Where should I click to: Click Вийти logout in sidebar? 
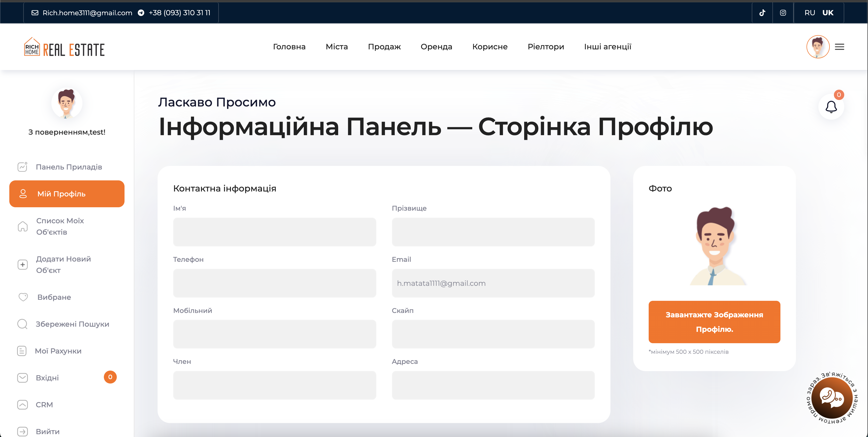pos(48,431)
